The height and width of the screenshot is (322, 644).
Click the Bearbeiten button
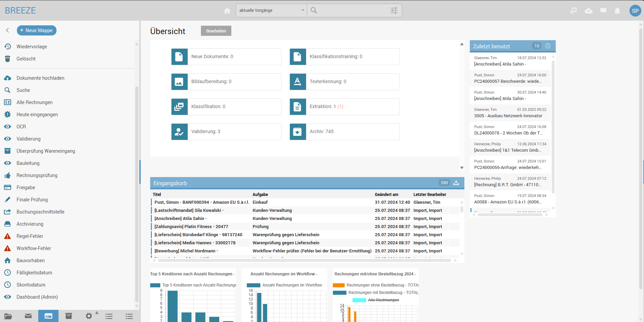pos(216,31)
